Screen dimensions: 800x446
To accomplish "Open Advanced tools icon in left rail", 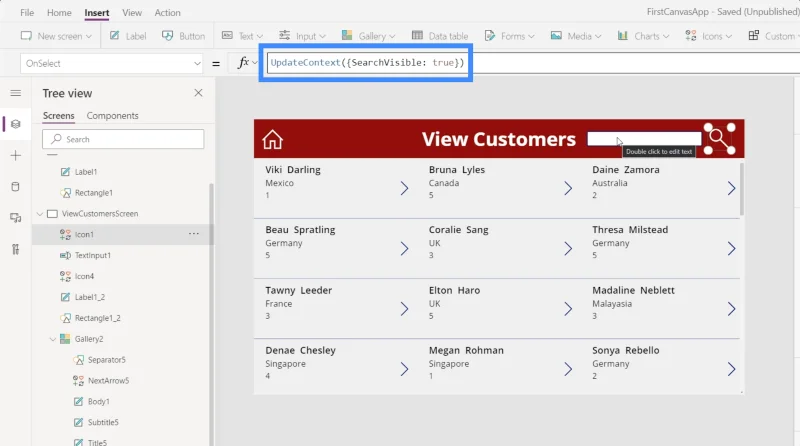I will pyautogui.click(x=16, y=249).
